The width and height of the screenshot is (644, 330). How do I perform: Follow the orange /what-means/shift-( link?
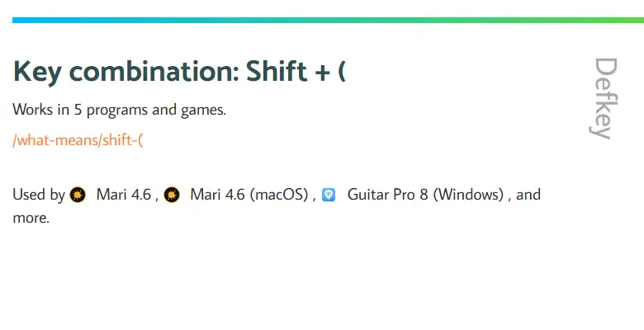coord(78,140)
